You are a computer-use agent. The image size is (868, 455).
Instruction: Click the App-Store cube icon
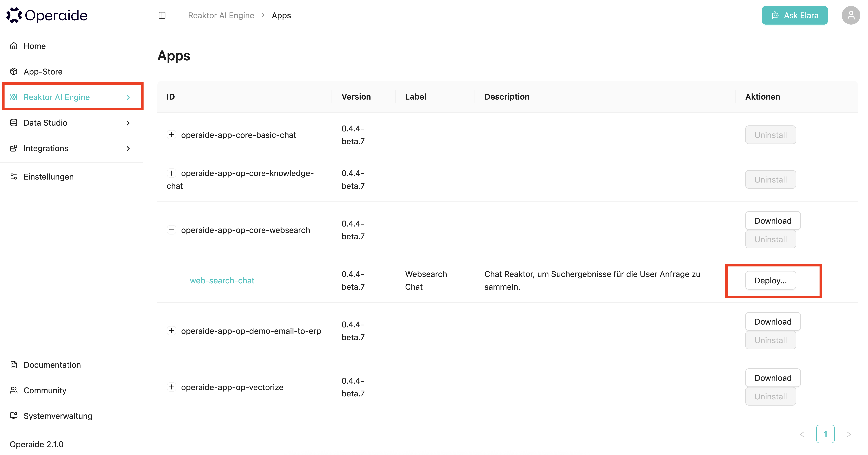click(x=14, y=71)
